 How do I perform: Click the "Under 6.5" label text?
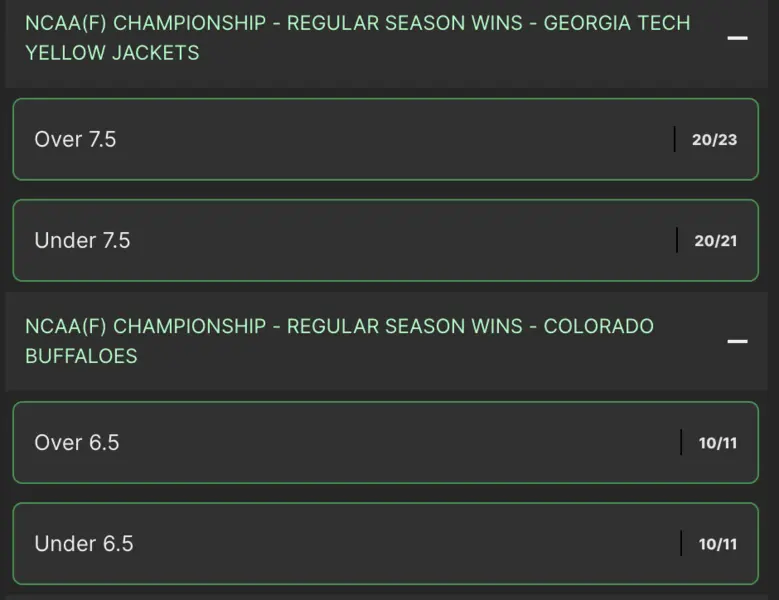(83, 543)
